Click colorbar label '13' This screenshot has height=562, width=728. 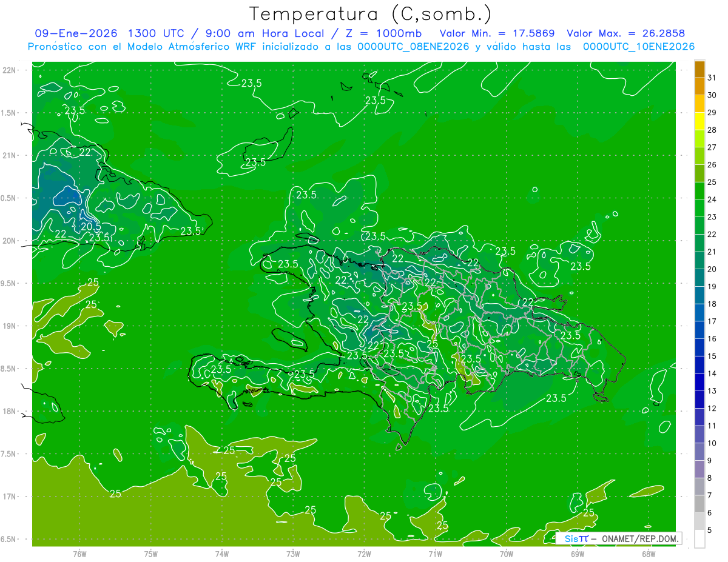[x=712, y=391]
